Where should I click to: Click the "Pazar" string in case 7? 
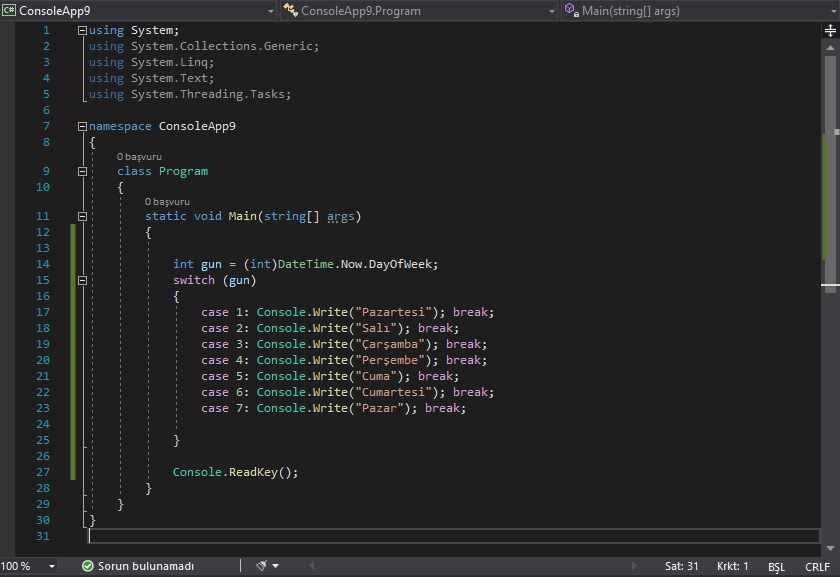click(379, 408)
